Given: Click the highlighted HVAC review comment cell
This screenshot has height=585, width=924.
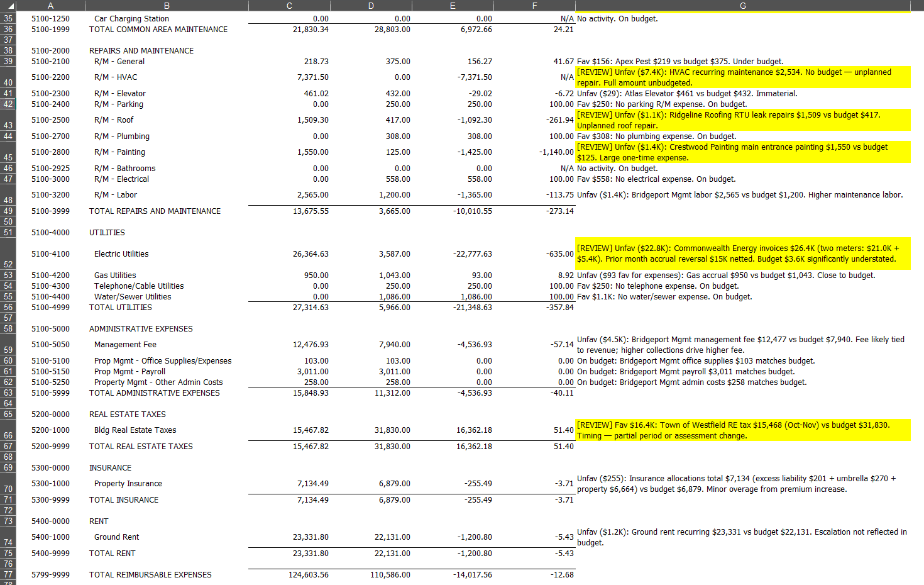Looking at the screenshot, I should point(742,77).
